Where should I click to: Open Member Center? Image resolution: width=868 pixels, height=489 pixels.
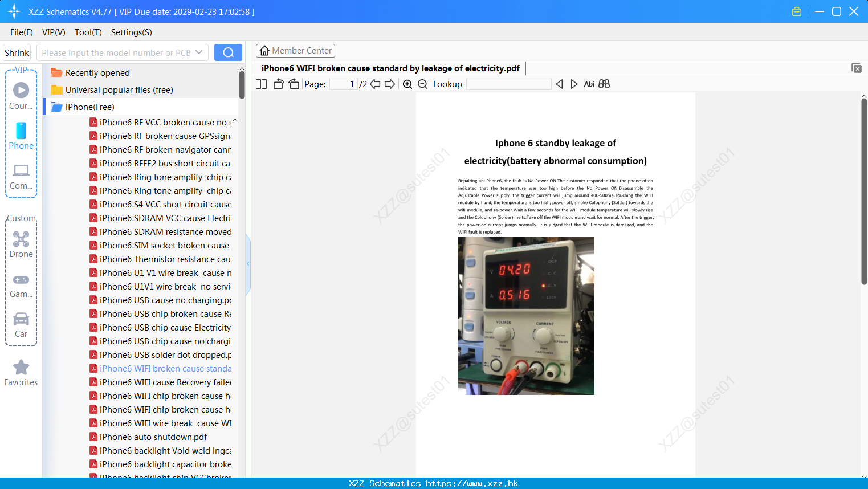pyautogui.click(x=295, y=51)
